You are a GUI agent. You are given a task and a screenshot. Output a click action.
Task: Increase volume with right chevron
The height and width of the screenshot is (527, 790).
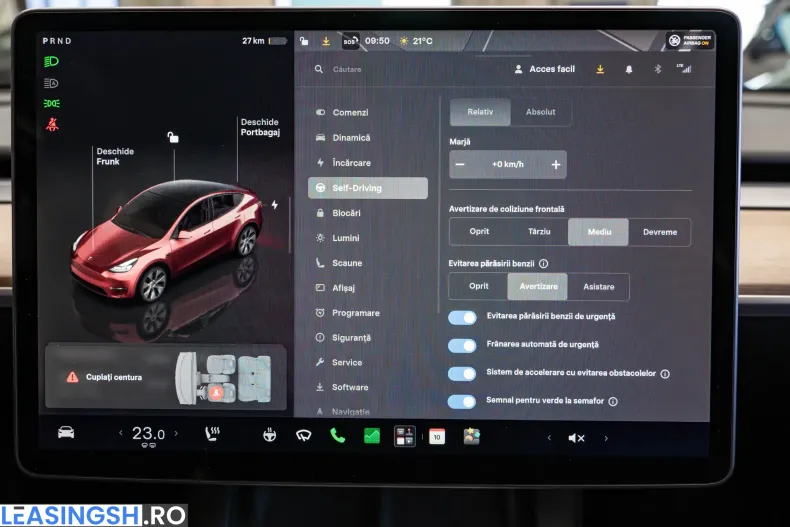(x=606, y=438)
